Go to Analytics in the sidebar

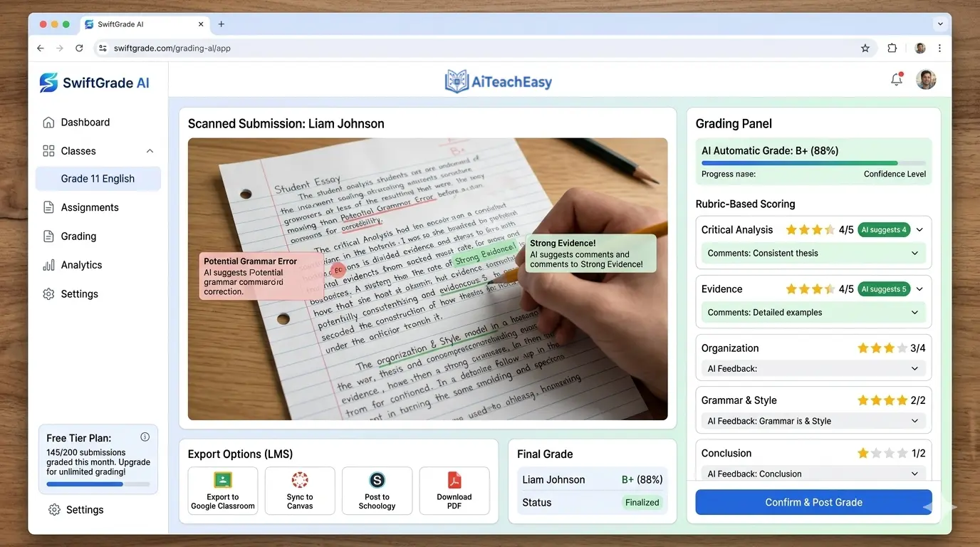81,265
